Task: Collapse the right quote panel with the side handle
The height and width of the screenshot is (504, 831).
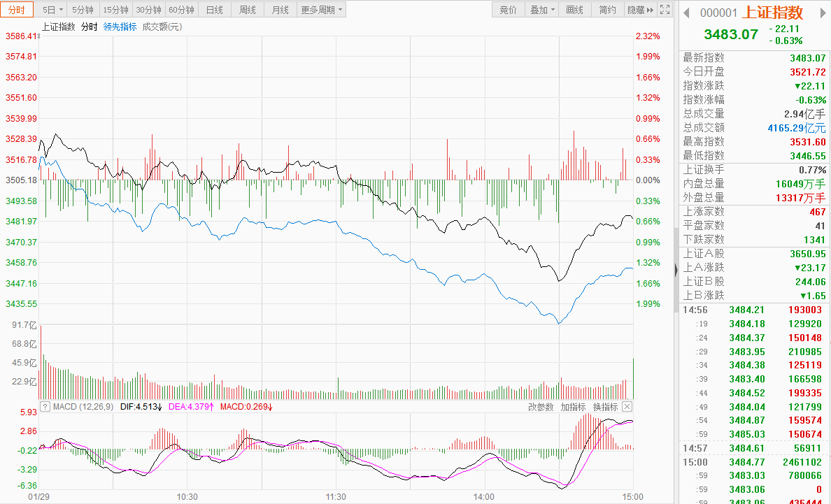Action: coord(676,270)
